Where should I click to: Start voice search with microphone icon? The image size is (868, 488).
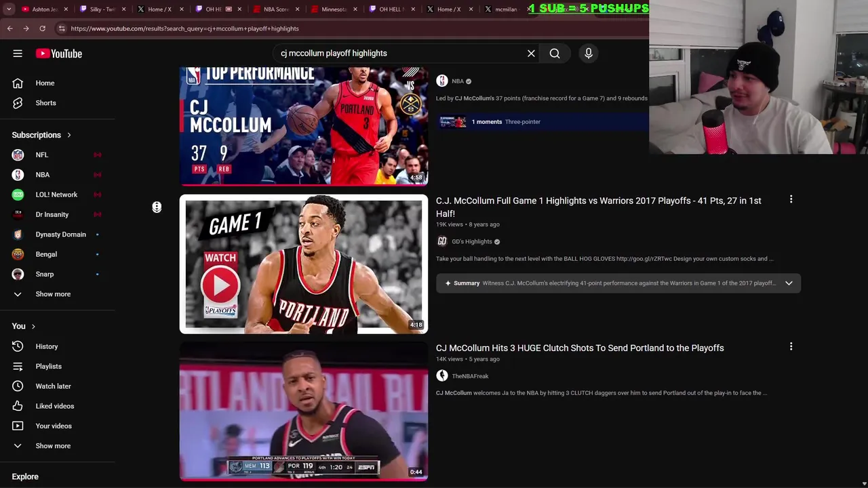[x=589, y=54]
